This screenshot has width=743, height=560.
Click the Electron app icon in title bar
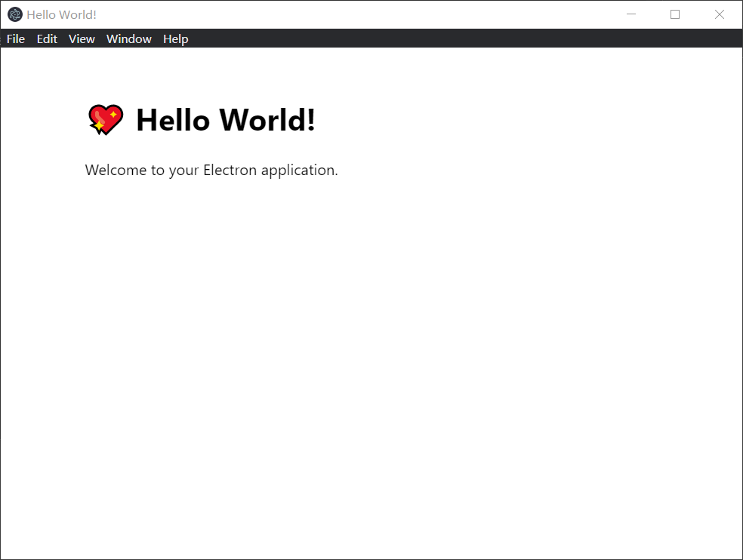point(15,14)
